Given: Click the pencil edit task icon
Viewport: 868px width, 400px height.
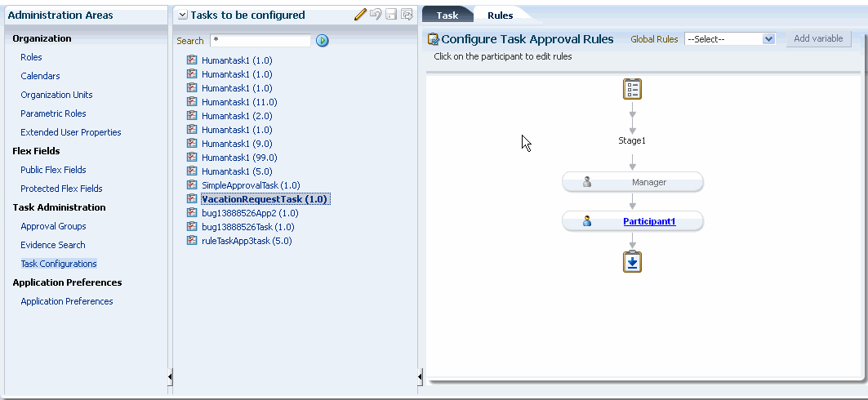Looking at the screenshot, I should click(360, 15).
